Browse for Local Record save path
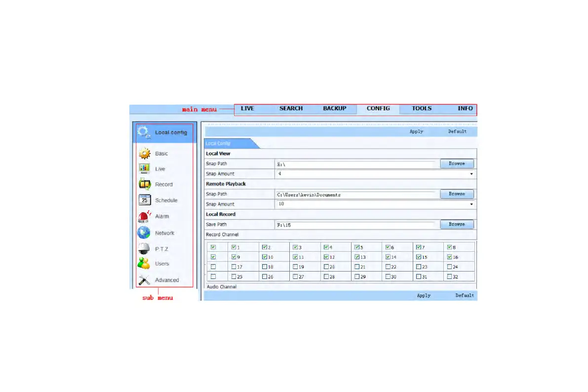Viewport: 588px width, 392px height. pyautogui.click(x=457, y=224)
